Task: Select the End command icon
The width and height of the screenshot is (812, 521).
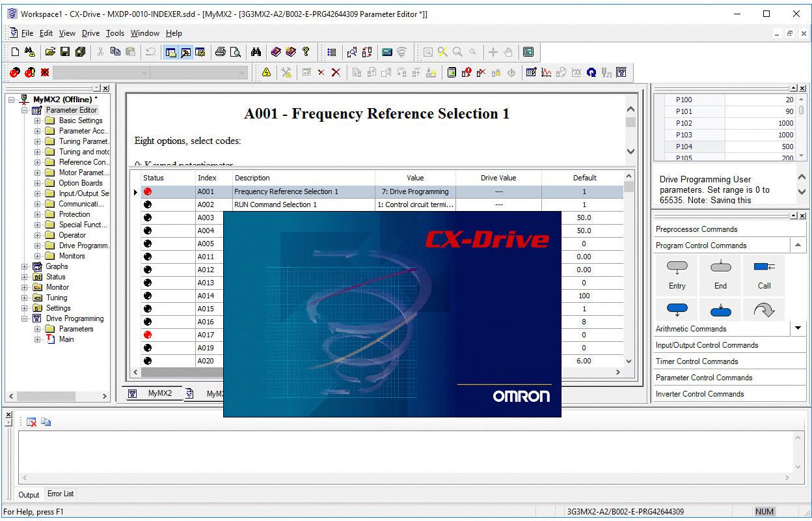Action: point(720,274)
